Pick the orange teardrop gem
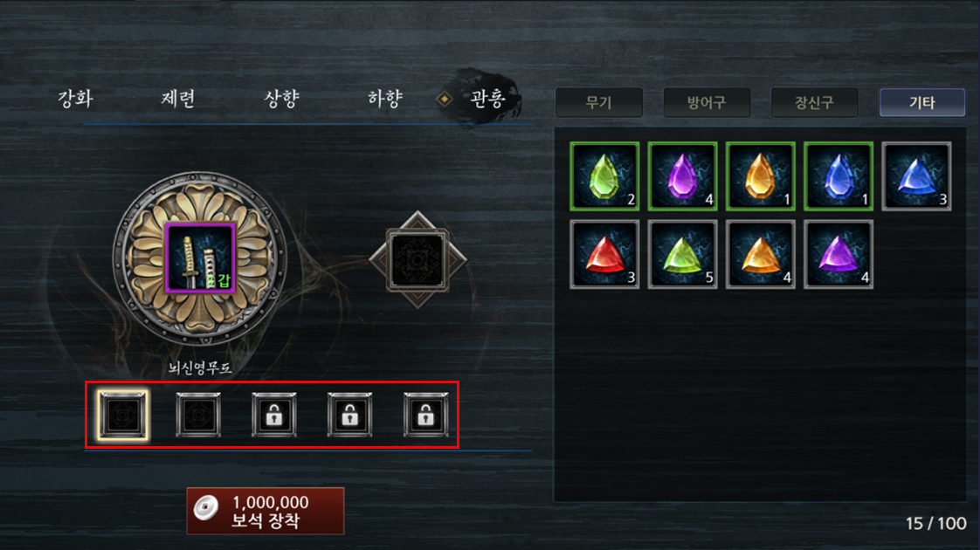980x550 pixels. coord(761,176)
